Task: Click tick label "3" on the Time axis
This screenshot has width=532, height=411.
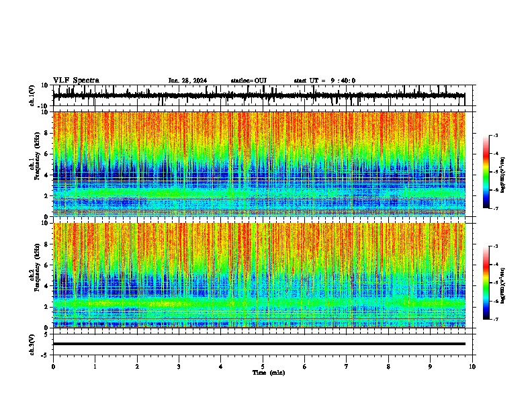Action: tap(179, 367)
